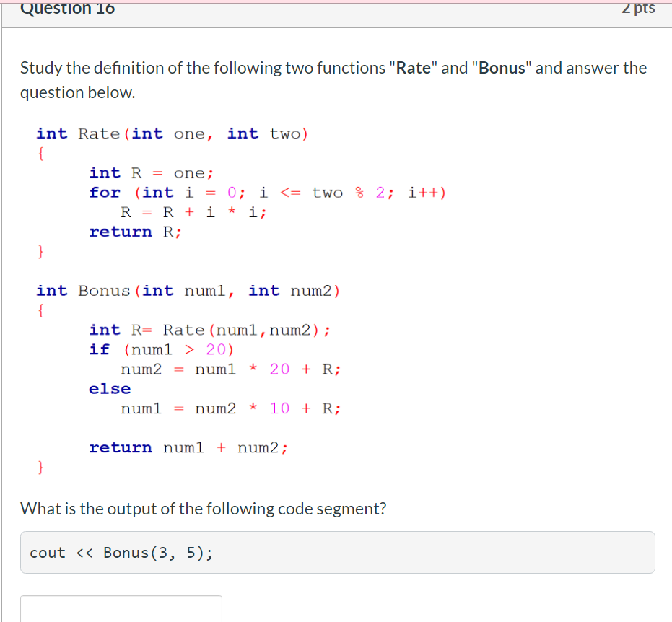Click the else keyword in Bonus
This screenshot has height=622, width=672.
(109, 388)
